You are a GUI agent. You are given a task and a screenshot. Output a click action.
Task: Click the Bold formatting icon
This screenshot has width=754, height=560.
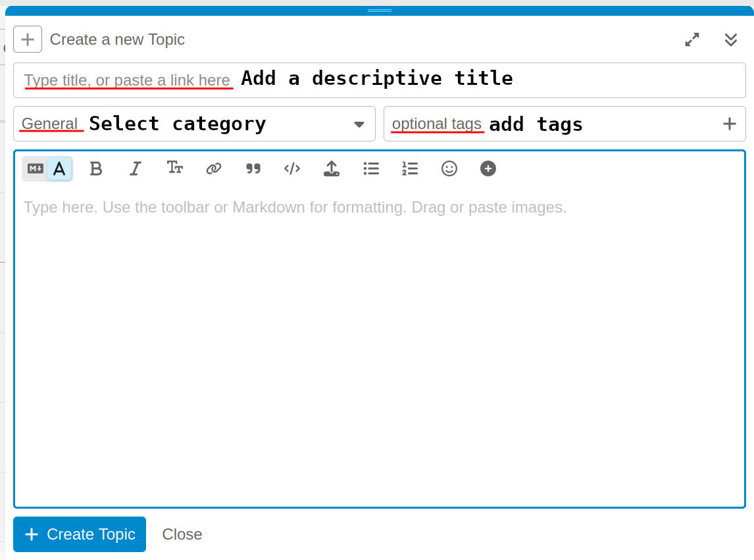coord(96,169)
